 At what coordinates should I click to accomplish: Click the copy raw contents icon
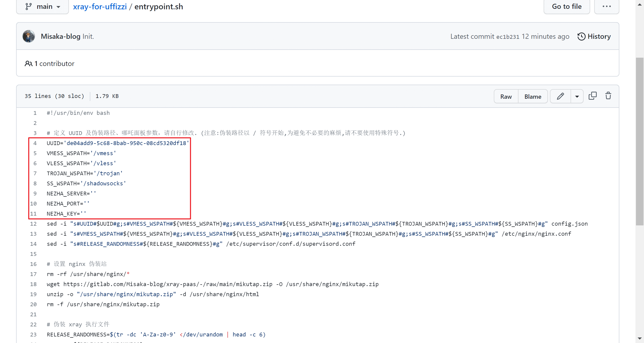point(592,96)
